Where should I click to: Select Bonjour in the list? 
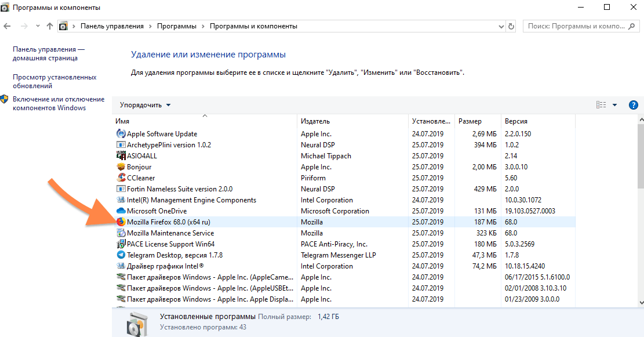tap(139, 167)
